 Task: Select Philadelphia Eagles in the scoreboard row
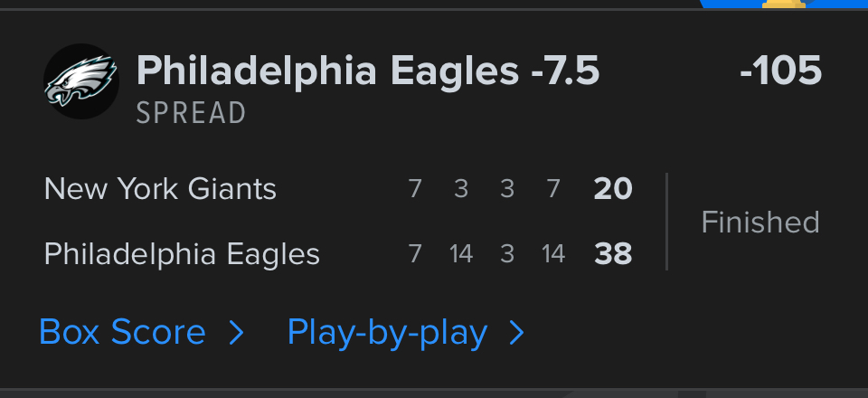pyautogui.click(x=182, y=254)
